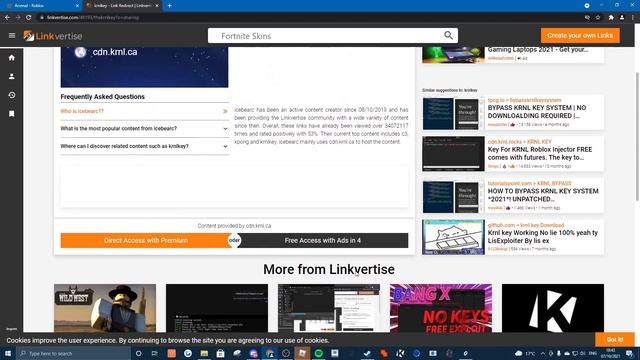Open Task View on taskbar

155,353
